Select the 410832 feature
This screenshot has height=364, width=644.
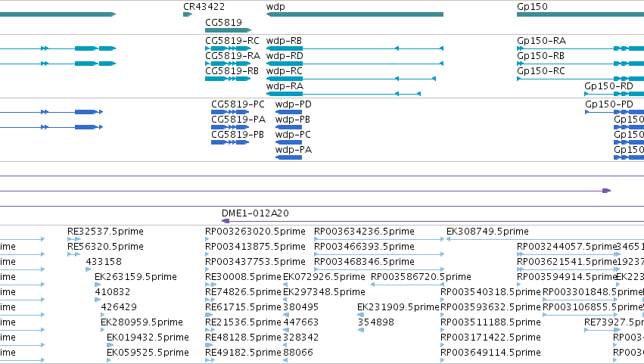click(x=98, y=300)
